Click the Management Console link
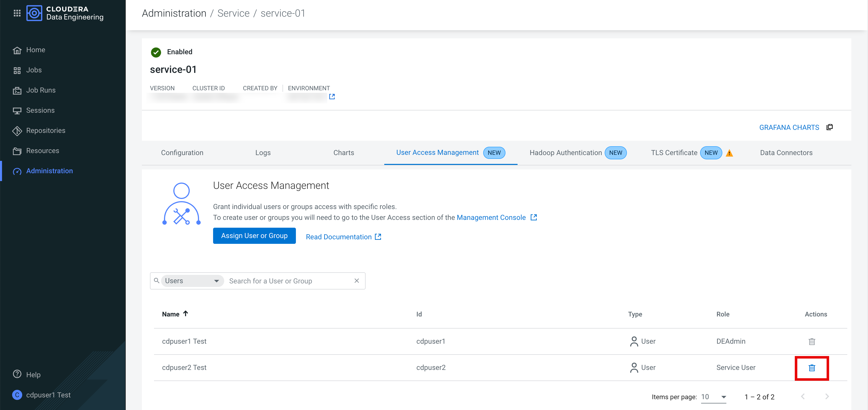868x410 pixels. click(x=491, y=217)
